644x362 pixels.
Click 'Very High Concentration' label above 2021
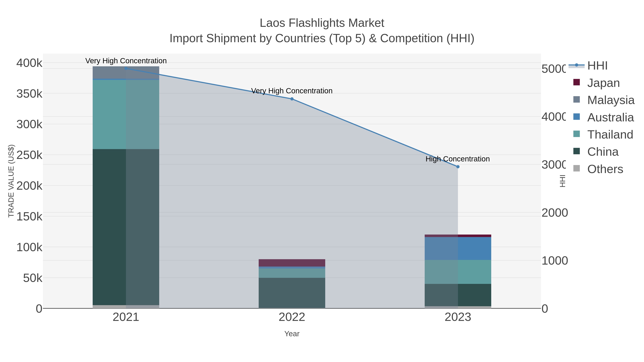coord(126,61)
